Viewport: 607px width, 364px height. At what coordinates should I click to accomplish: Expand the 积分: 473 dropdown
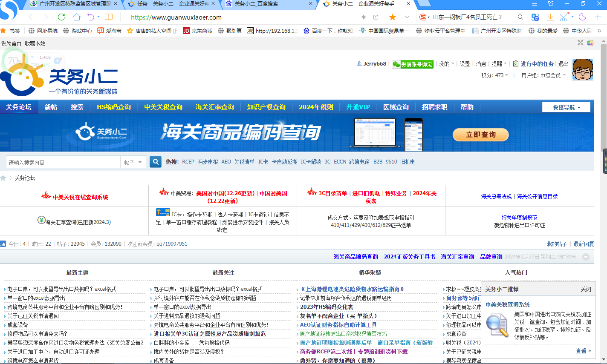(495, 75)
